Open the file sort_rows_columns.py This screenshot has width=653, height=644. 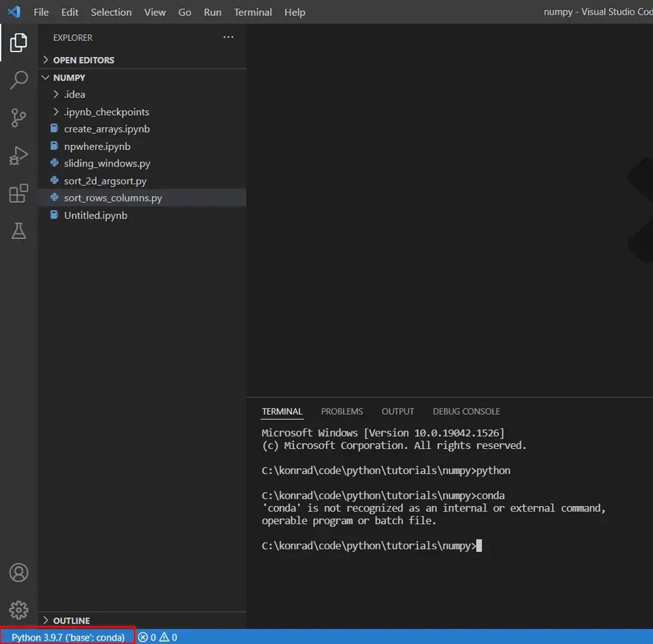(x=112, y=197)
